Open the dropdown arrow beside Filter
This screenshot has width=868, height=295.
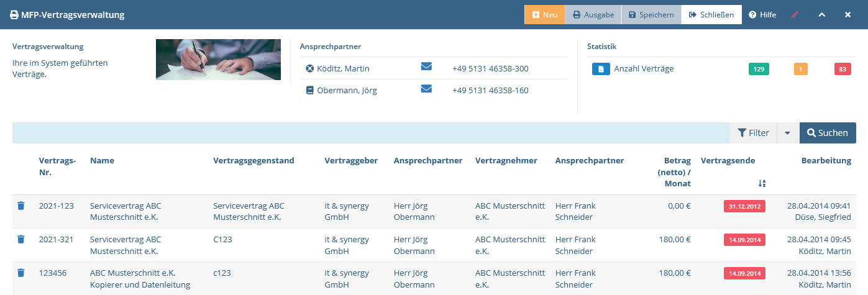787,133
